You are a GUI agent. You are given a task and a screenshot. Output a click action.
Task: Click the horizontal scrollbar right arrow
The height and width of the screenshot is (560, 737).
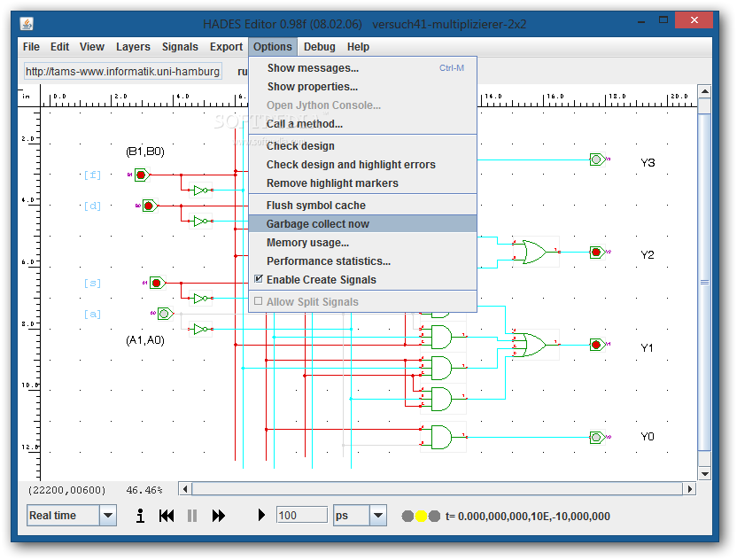coord(689,489)
